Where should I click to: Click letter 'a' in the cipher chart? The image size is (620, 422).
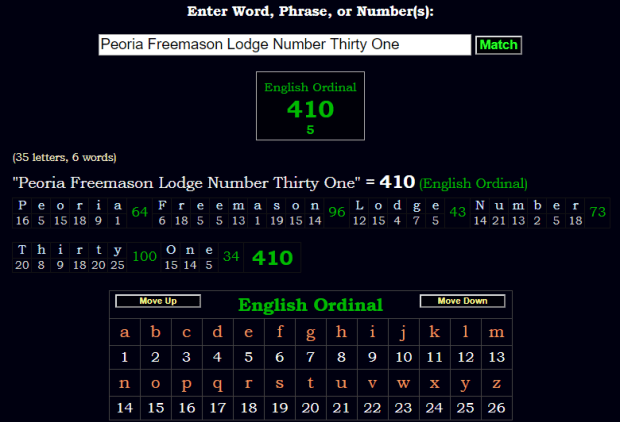coord(125,332)
